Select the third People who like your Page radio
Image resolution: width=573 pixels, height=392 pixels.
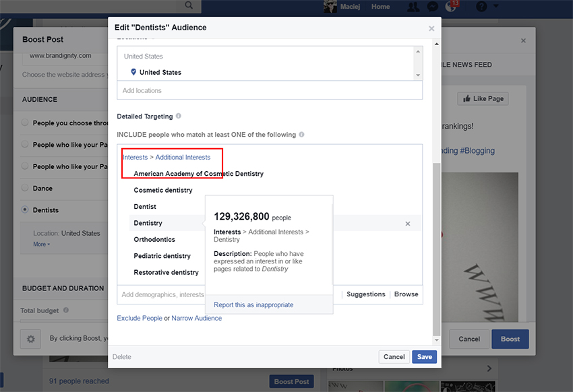click(25, 166)
